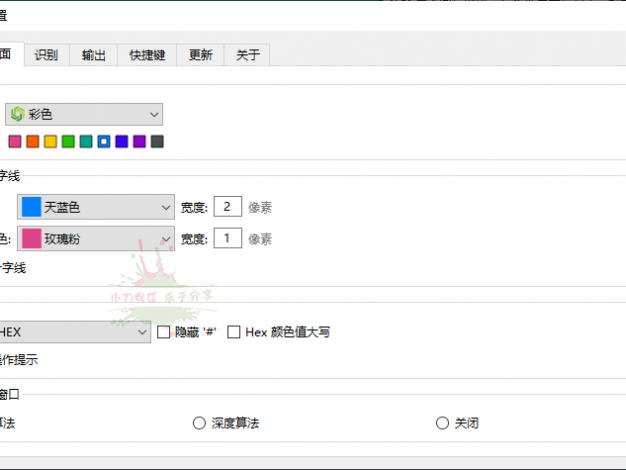Open the 彩色 theme dropdown

[x=84, y=115]
